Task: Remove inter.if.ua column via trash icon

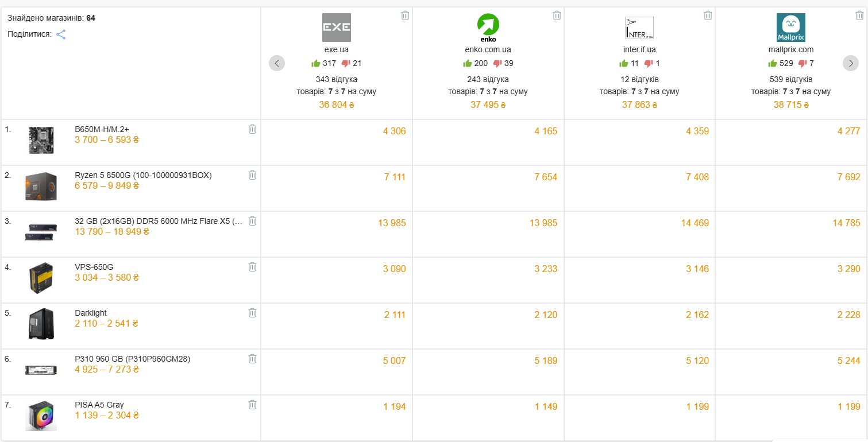Action: pyautogui.click(x=708, y=15)
